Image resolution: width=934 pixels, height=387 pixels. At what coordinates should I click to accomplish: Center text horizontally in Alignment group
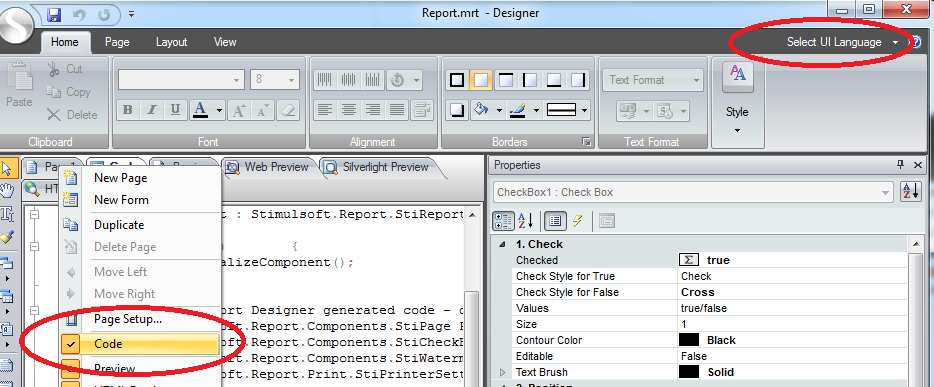(348, 110)
